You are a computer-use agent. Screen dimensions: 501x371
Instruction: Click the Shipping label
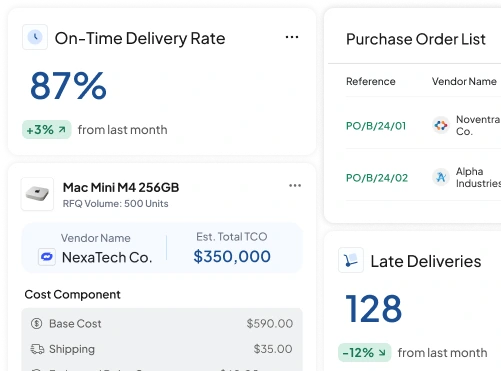click(x=72, y=349)
